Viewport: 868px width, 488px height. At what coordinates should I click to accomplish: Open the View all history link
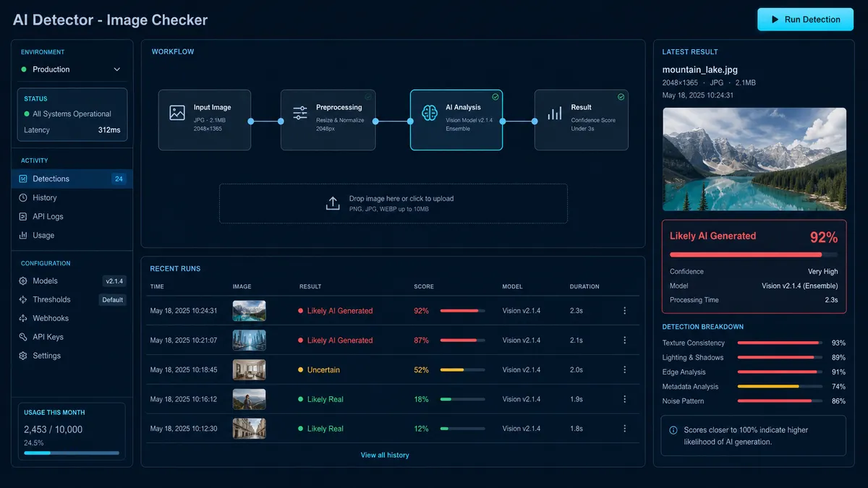(x=385, y=455)
